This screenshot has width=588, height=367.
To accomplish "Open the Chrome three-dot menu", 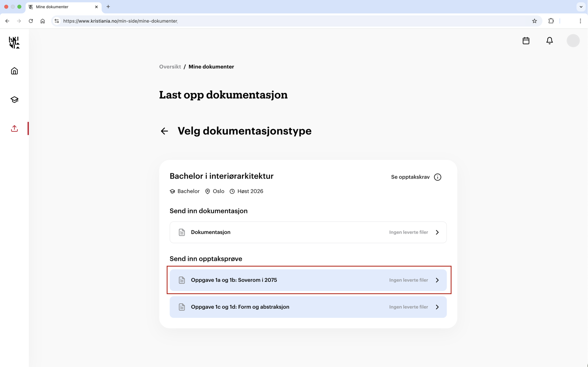I will coord(581,21).
